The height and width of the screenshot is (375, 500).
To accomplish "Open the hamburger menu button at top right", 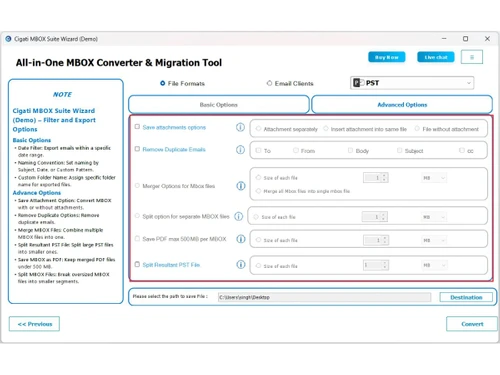I will [472, 57].
